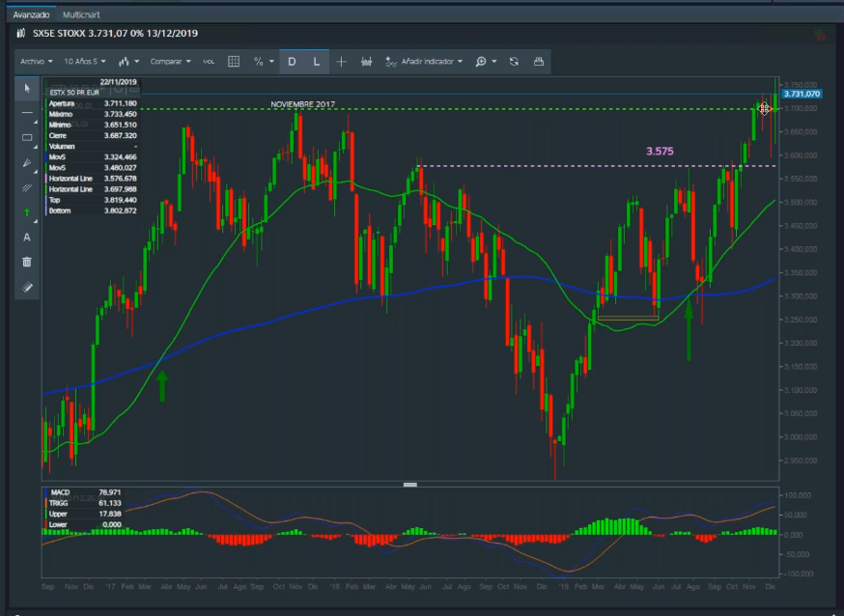The width and height of the screenshot is (844, 616).
Task: Pick the parallel channel lines tool
Action: [x=27, y=187]
